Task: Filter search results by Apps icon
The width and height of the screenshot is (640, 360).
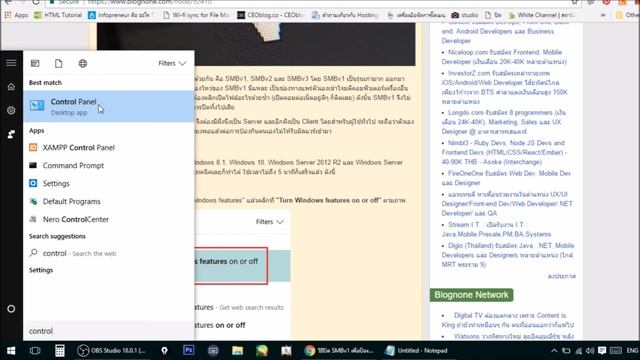Action: [35, 63]
